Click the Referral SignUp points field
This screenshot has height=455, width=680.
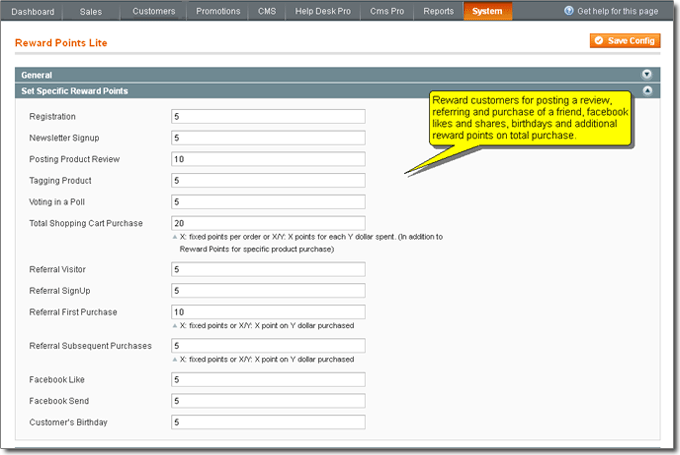[x=268, y=290]
